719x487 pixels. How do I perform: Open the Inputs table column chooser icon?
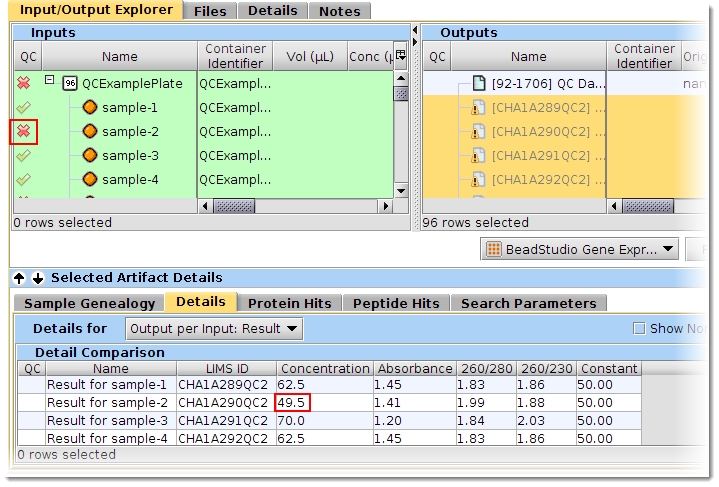tap(400, 56)
